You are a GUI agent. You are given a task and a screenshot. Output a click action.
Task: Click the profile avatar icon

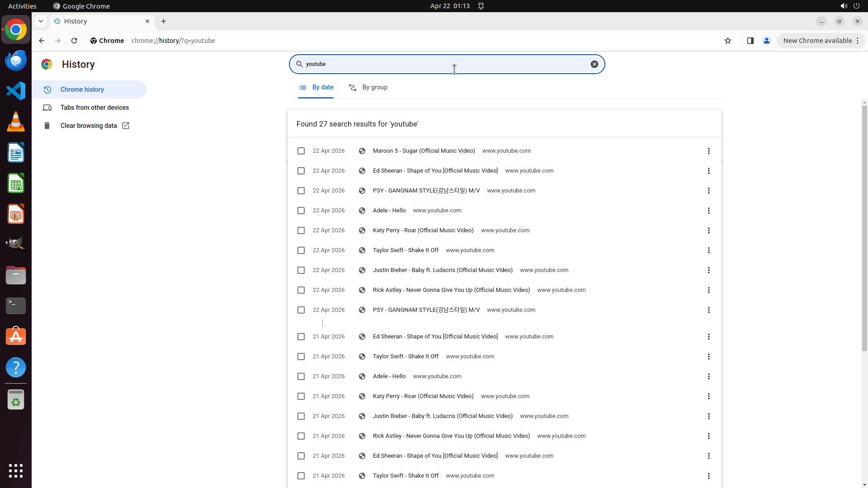coord(766,41)
